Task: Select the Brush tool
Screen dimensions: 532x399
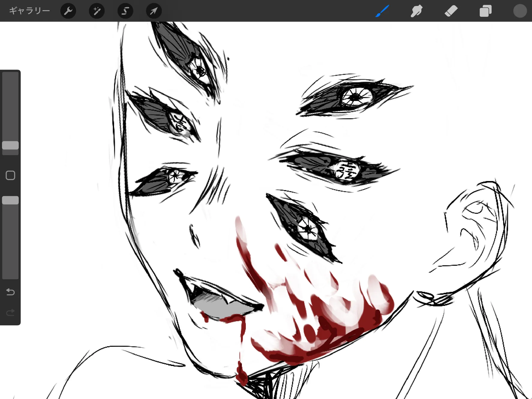Action: [x=382, y=11]
